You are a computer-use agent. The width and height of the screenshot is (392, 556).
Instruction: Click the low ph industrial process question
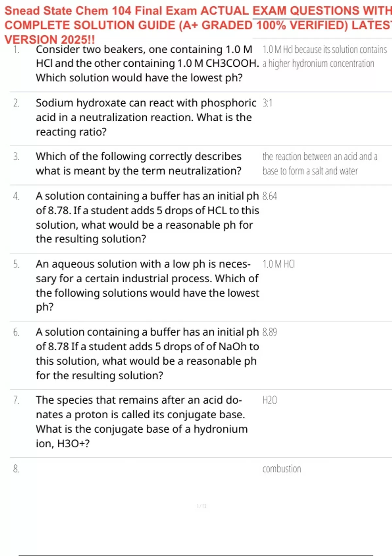(147, 285)
